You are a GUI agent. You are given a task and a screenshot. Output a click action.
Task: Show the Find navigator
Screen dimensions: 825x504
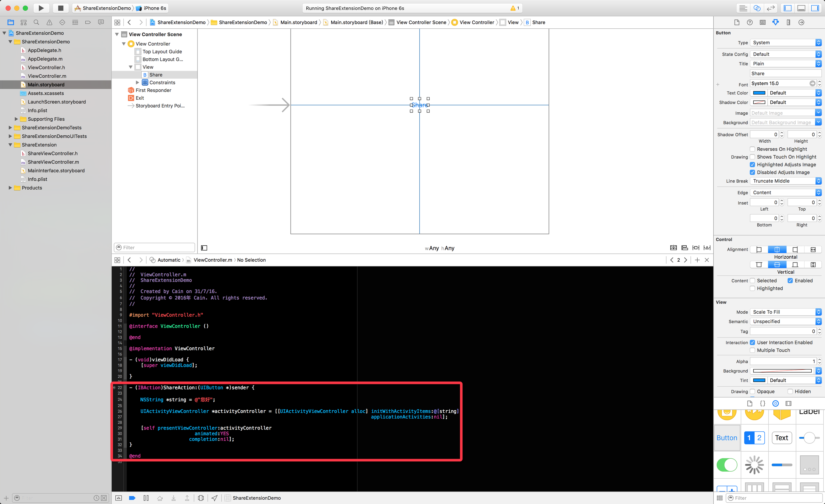pyautogui.click(x=36, y=22)
